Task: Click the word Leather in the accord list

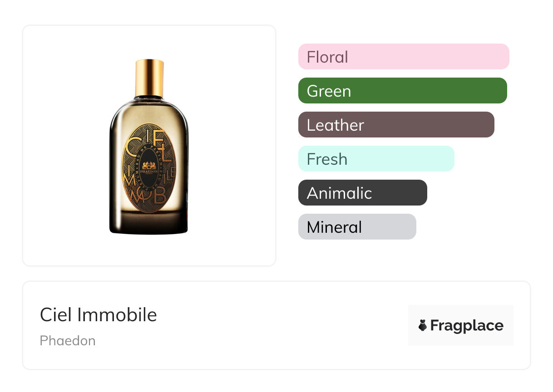Action: coord(336,125)
